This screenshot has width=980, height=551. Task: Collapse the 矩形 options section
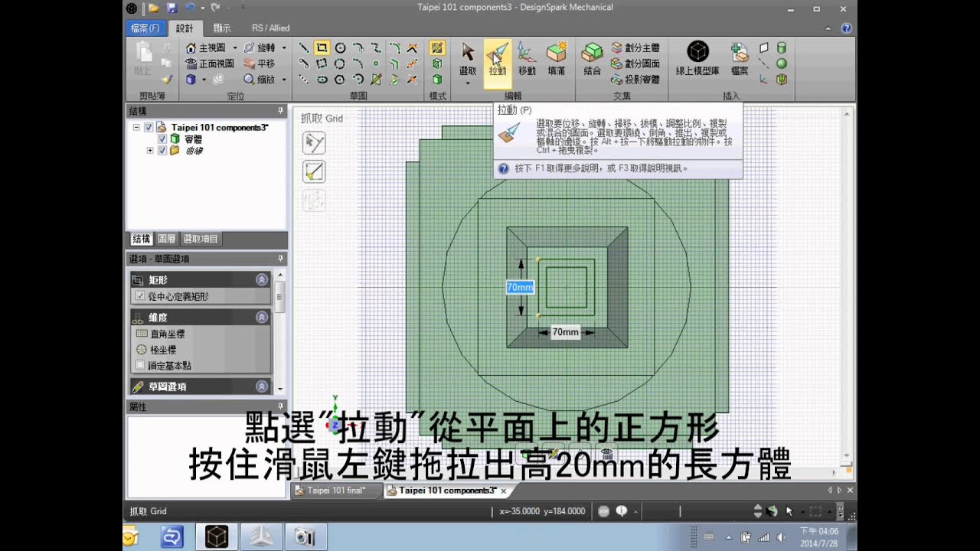pyautogui.click(x=262, y=280)
